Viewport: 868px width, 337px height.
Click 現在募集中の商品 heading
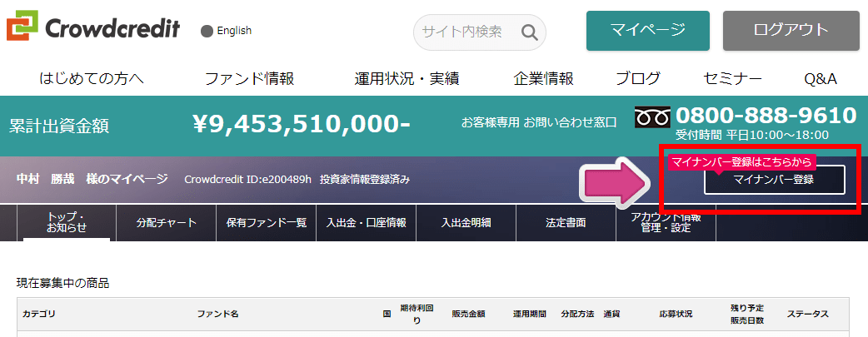63,284
